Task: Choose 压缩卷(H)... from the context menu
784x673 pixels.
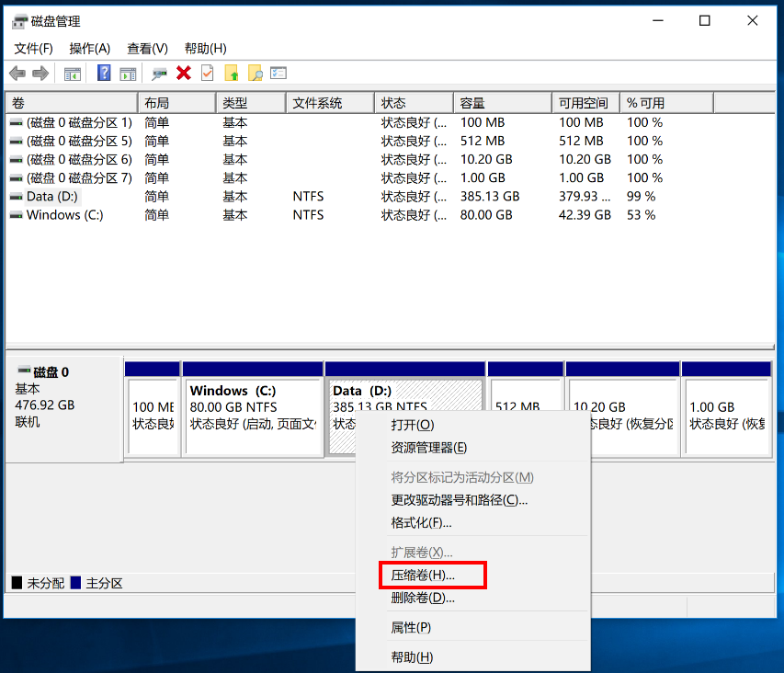Action: tap(423, 575)
